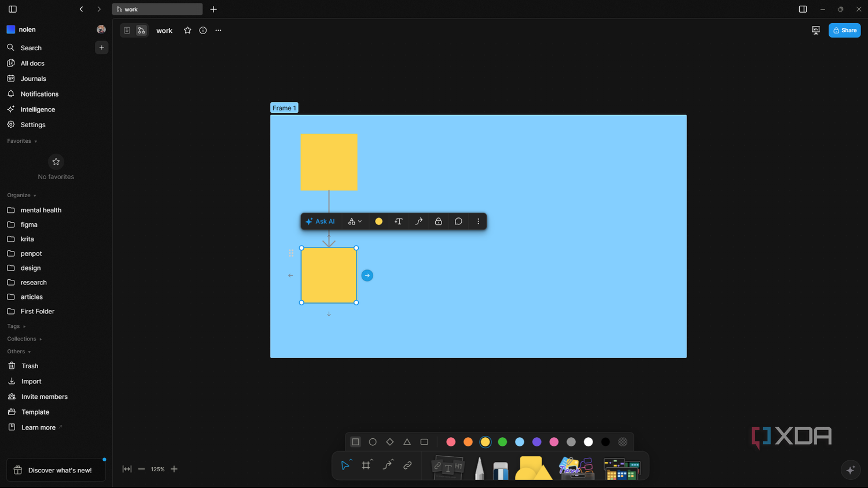The image size is (868, 488).
Task: Expand the Collections section
Action: click(24, 339)
